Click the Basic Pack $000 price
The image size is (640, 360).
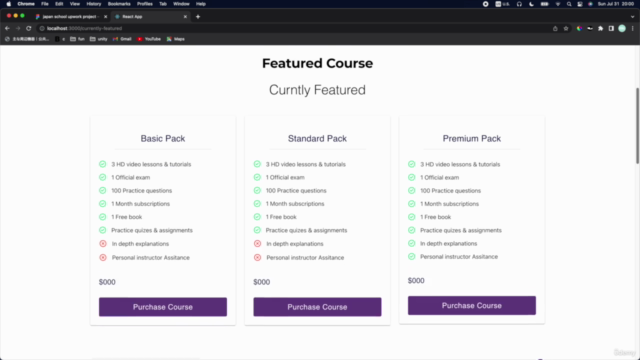pos(107,282)
